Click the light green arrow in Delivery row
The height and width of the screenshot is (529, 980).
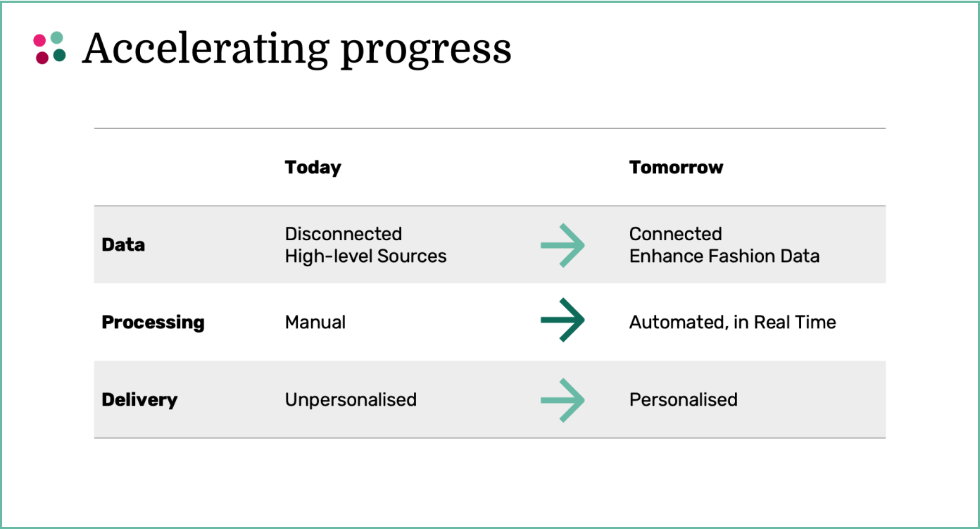tap(563, 400)
